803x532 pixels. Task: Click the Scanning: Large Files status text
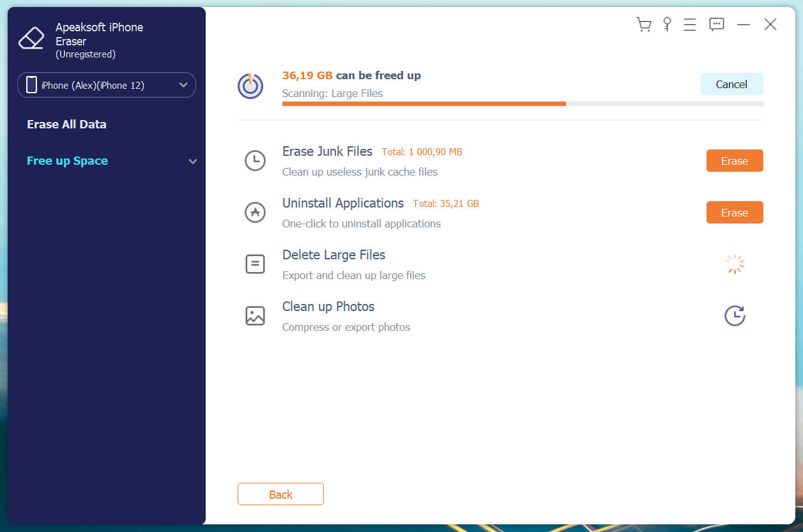coord(332,93)
